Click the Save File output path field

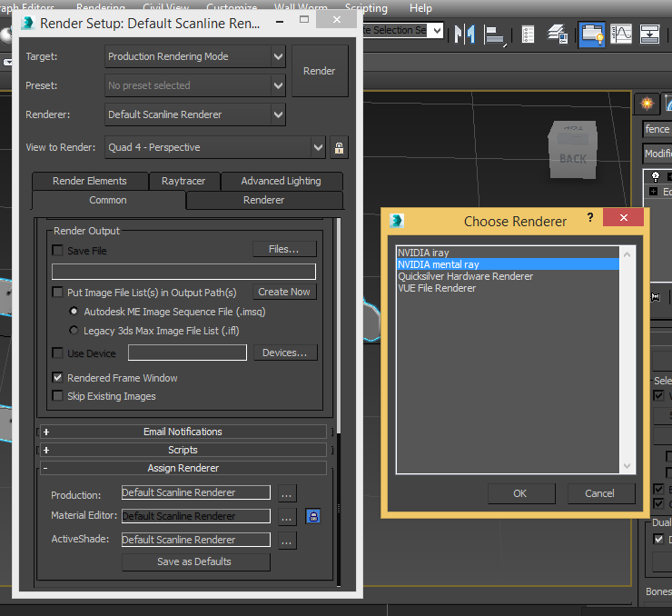[x=183, y=272]
